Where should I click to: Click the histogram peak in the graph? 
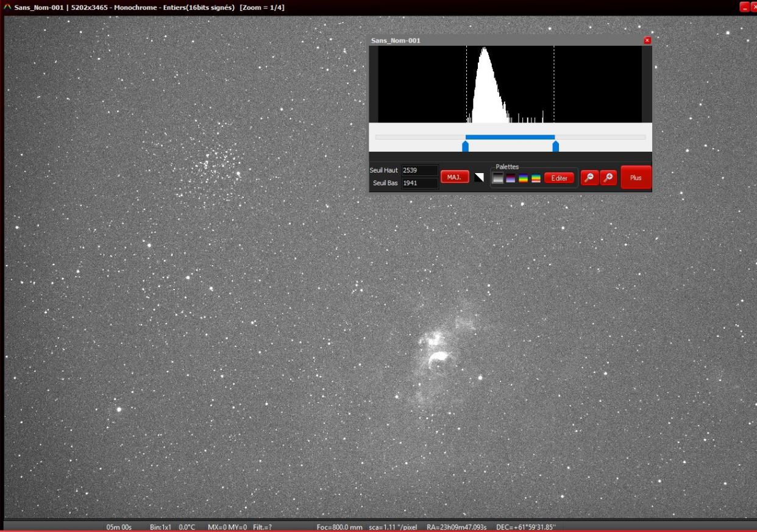click(x=484, y=52)
